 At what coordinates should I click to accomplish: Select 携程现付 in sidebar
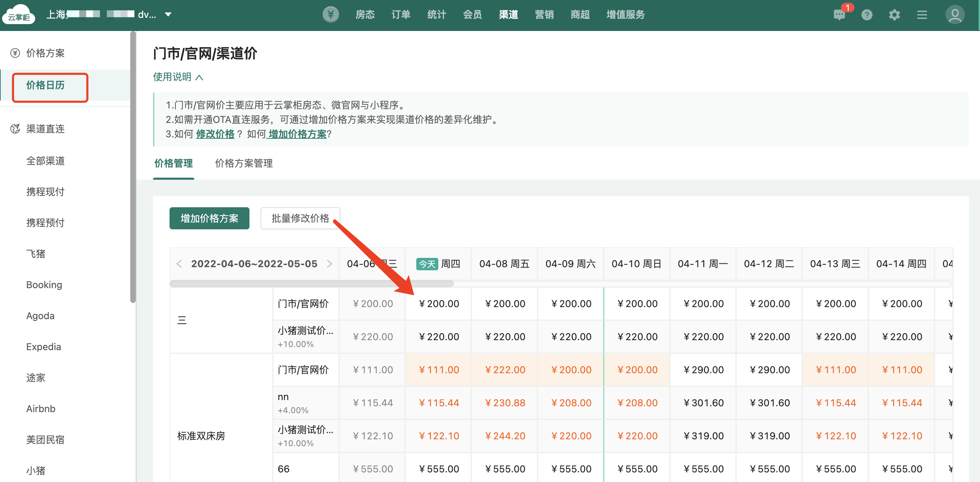pyautogui.click(x=45, y=191)
